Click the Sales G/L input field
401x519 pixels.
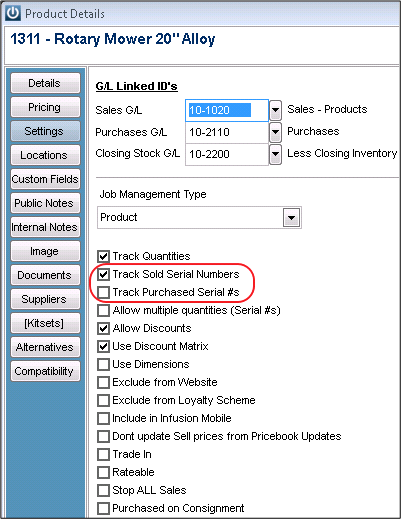(227, 110)
